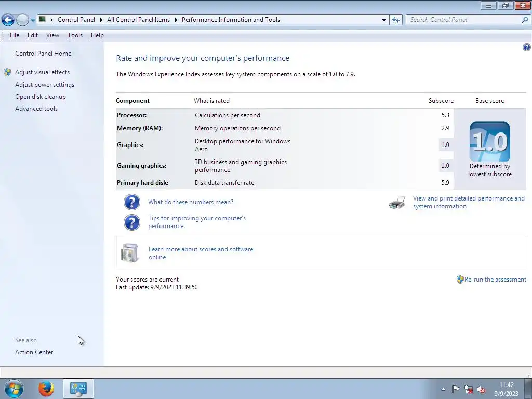Click the Primary hard disk subscore 5.9
532x399 pixels.
(x=445, y=182)
